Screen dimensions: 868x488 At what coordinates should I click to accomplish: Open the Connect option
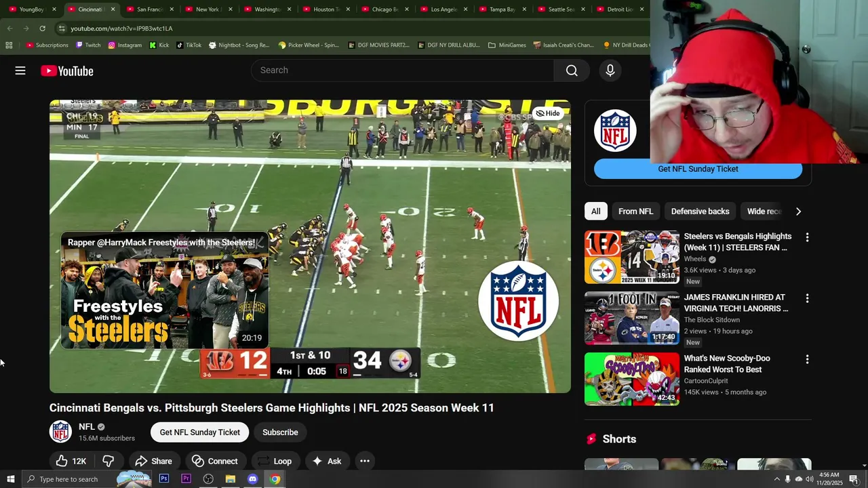(215, 461)
